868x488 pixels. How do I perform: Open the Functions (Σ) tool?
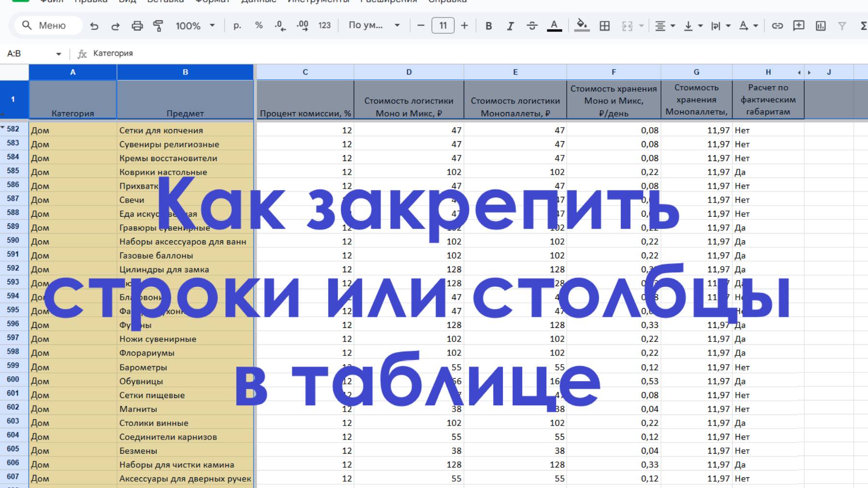tap(863, 26)
